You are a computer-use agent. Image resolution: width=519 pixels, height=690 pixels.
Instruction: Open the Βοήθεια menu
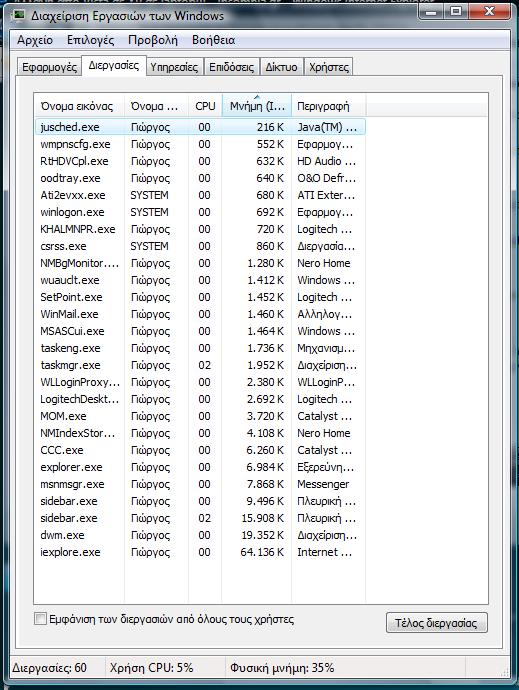tap(213, 40)
